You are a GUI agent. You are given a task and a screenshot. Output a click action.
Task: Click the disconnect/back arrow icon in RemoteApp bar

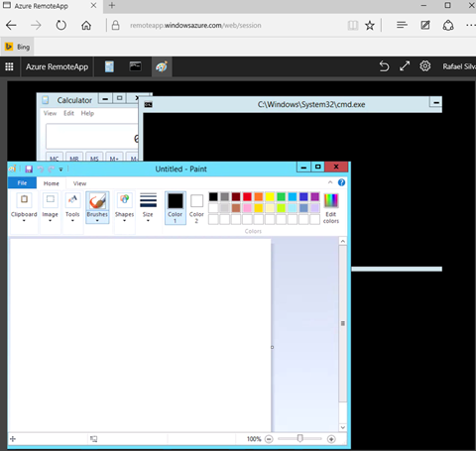coord(384,66)
